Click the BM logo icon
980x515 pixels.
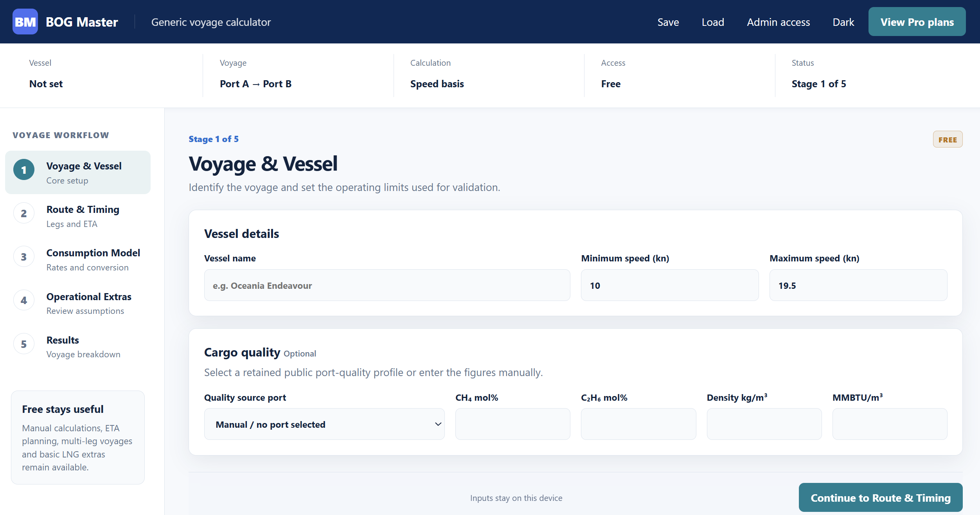click(25, 22)
